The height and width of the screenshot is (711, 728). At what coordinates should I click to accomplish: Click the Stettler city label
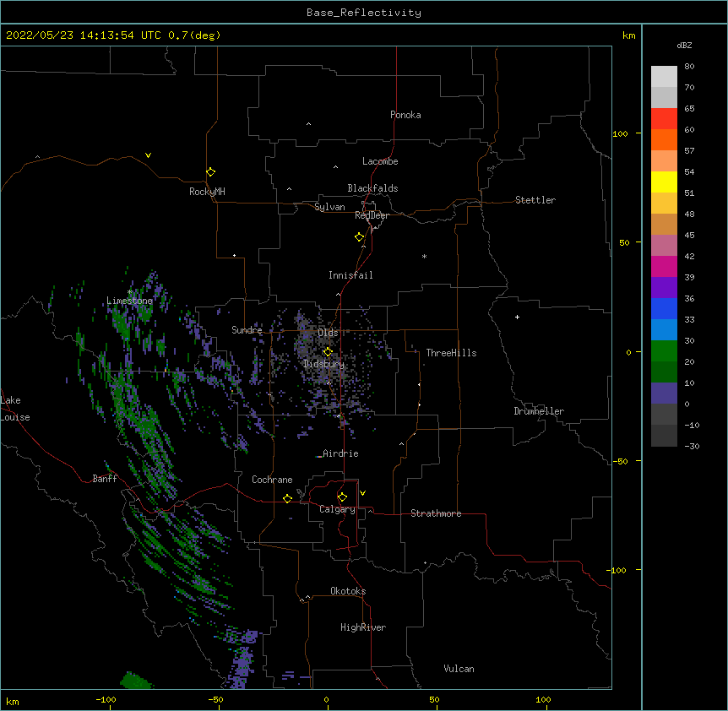(x=535, y=200)
